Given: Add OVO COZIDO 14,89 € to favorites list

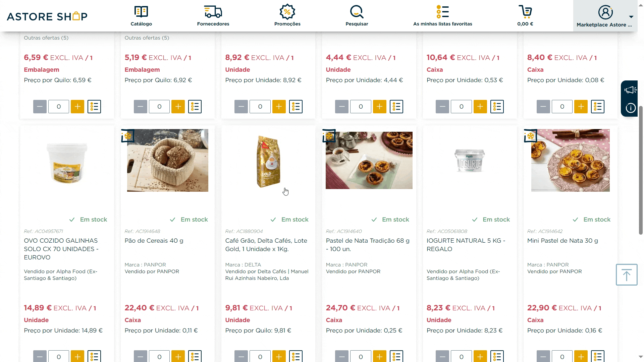Looking at the screenshot, I should [x=94, y=356].
